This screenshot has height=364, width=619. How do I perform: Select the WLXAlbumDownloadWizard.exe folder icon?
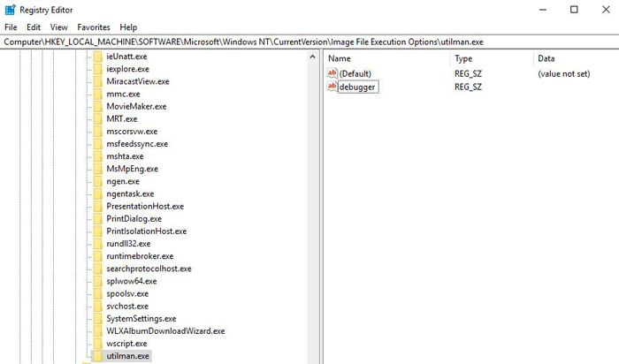click(x=98, y=331)
